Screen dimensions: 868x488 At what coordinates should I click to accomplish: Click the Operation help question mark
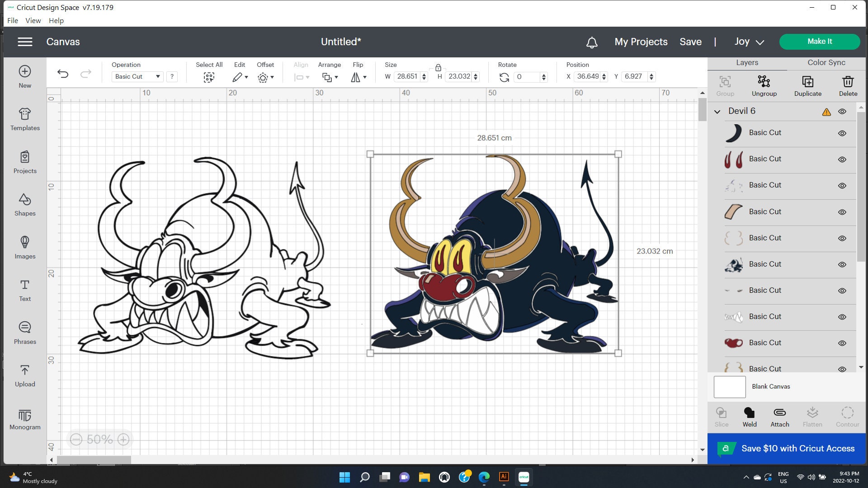pyautogui.click(x=172, y=77)
